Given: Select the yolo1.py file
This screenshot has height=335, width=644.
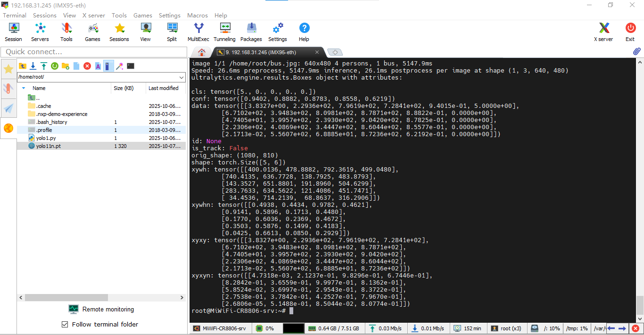Looking at the screenshot, I should (102, 138).
